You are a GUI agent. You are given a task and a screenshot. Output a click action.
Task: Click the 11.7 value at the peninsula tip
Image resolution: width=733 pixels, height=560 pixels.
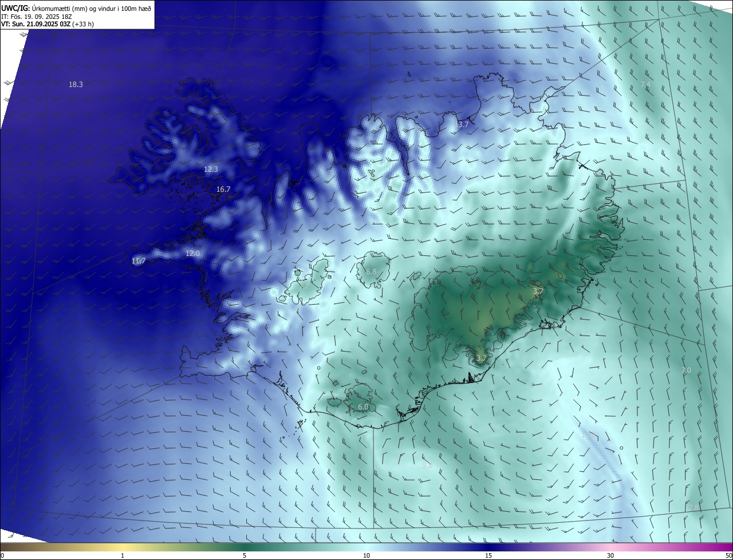click(139, 261)
